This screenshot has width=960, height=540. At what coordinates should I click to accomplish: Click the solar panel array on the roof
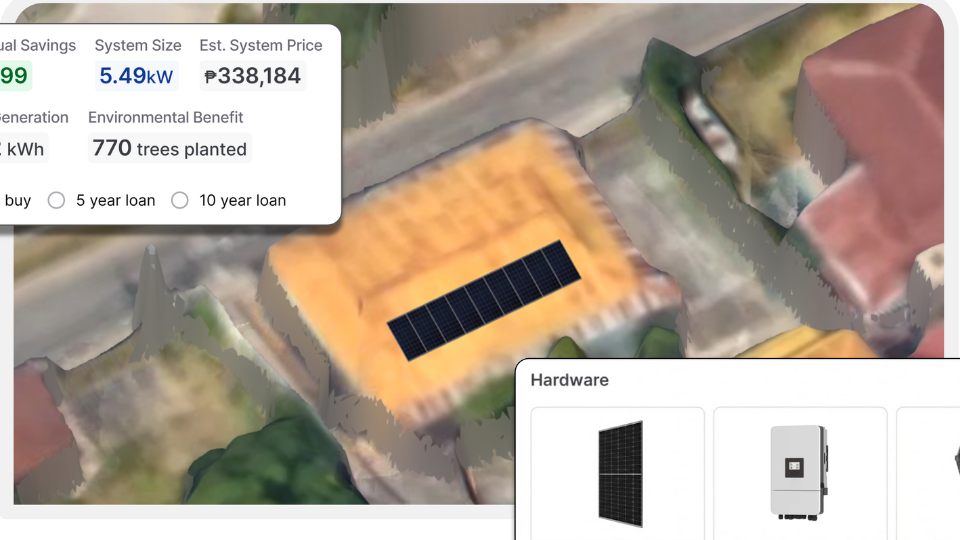484,300
